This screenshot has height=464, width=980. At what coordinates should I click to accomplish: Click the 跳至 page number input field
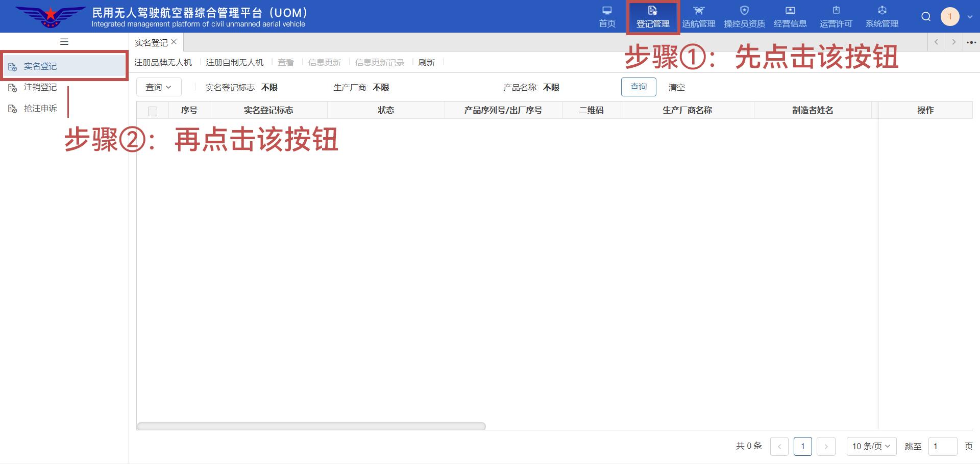pyautogui.click(x=942, y=446)
